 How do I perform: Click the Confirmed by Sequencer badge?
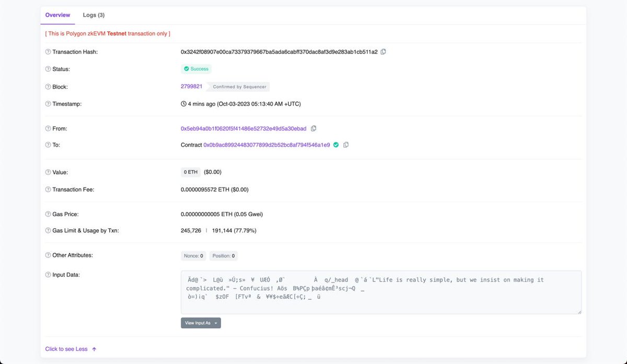(x=239, y=87)
